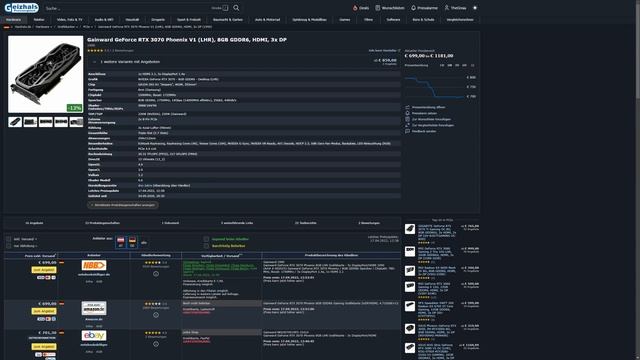The height and width of the screenshot is (360, 640).
Task: Switch to the Dokument tab
Action: coord(170,223)
